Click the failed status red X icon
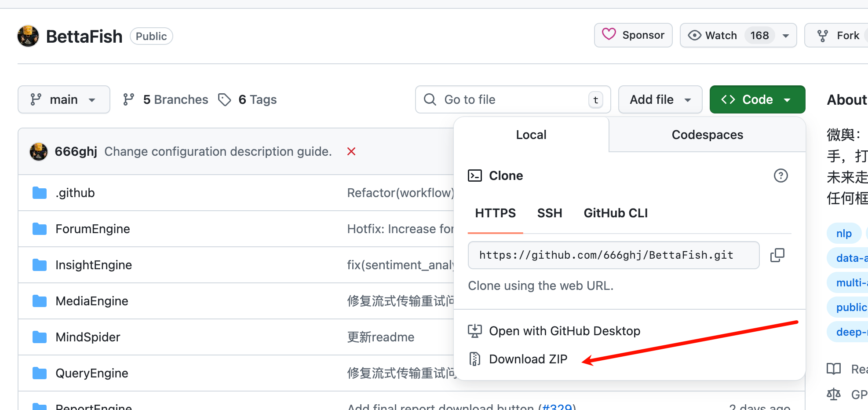Viewport: 868px width, 410px height. pos(351,151)
